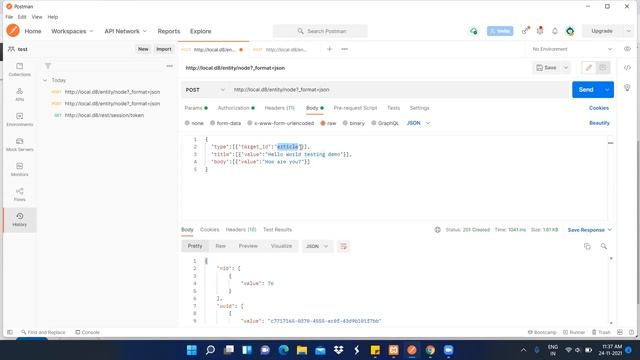The image size is (640, 360).
Task: Open the user avatar menu
Action: 570,31
